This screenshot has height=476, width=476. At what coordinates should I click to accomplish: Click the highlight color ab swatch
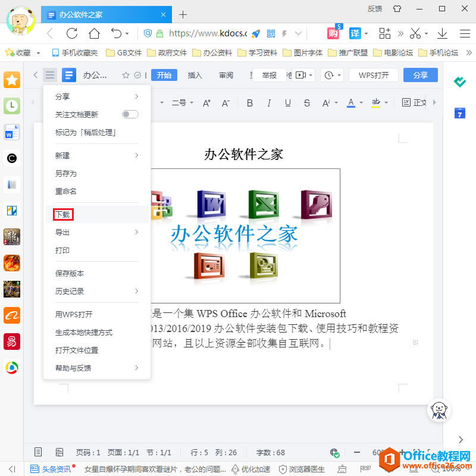[376, 103]
